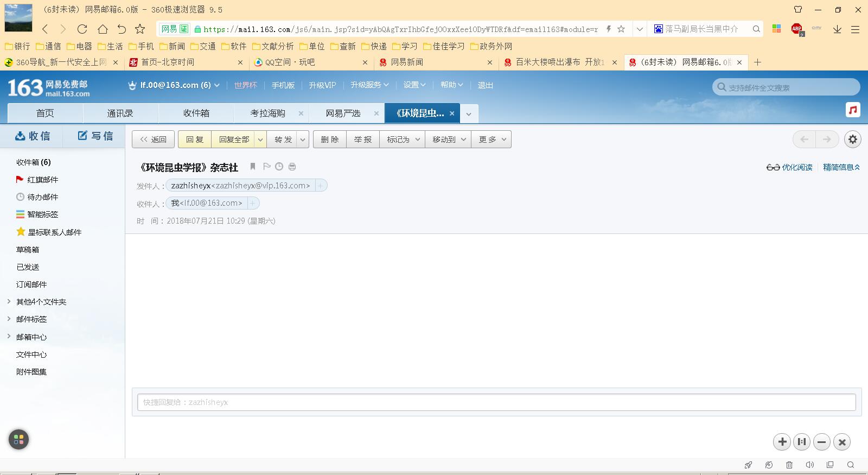Bookmark the page via the address bar star
Screen dimensions: 868x475
pyautogui.click(x=621, y=29)
